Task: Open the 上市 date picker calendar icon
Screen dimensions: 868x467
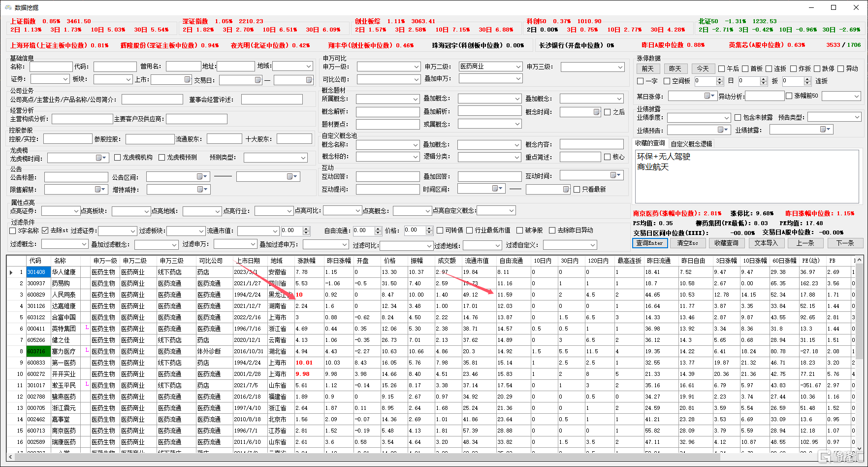Action: click(187, 79)
